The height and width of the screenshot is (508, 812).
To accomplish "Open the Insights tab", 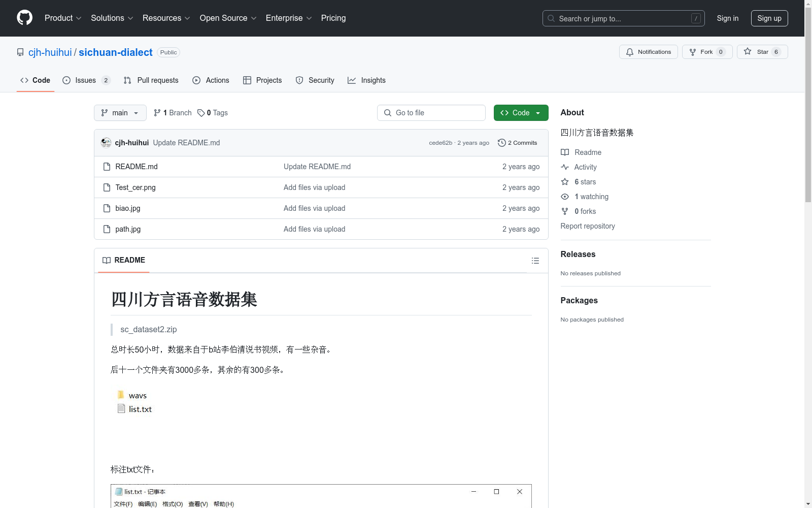I will tap(366, 80).
